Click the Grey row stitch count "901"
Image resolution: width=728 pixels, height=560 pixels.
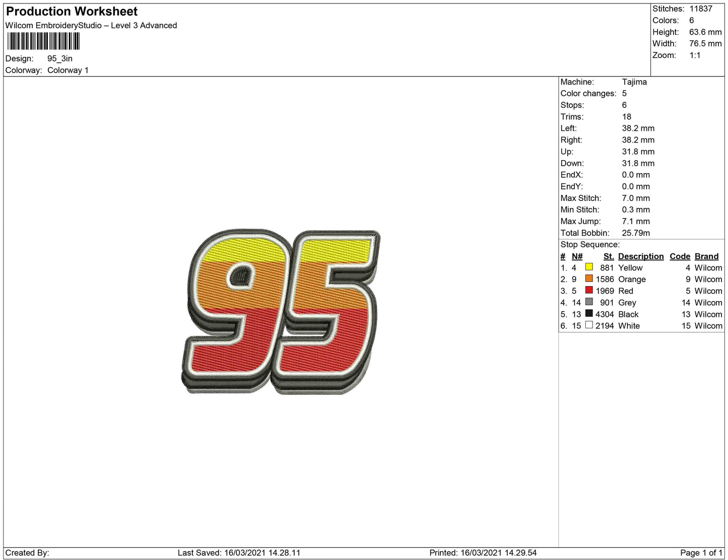[x=607, y=303]
